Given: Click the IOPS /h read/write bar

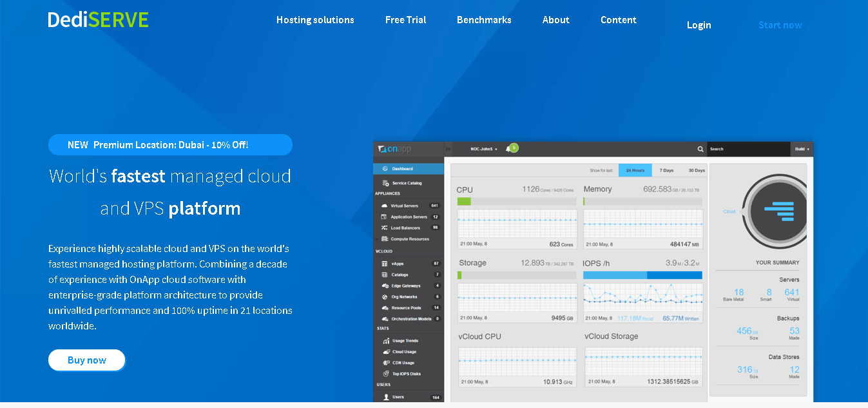Looking at the screenshot, I should click(642, 275).
